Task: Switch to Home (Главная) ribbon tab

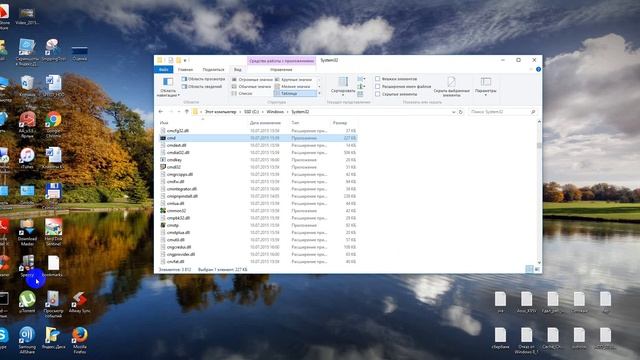Action: pyautogui.click(x=185, y=69)
